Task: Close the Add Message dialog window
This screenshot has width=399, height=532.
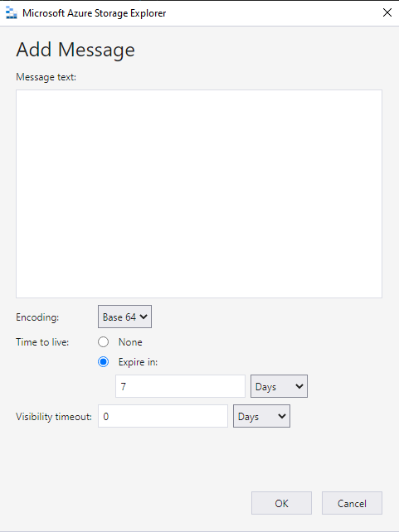Action: tap(387, 13)
